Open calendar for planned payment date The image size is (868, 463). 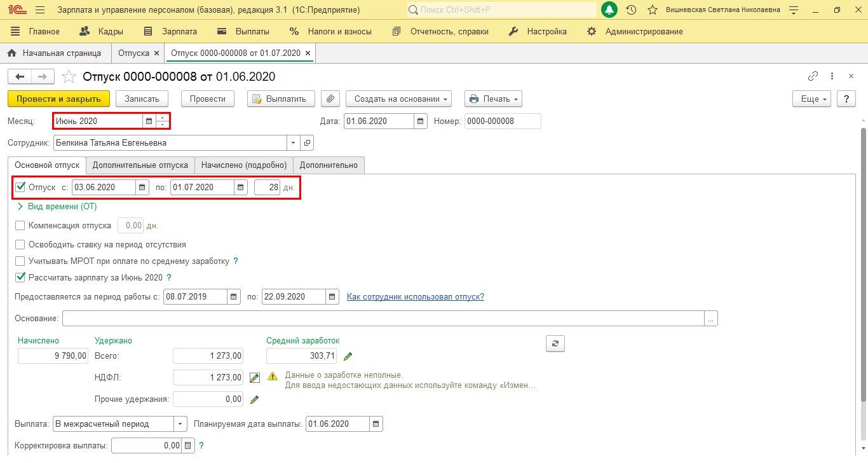click(376, 424)
